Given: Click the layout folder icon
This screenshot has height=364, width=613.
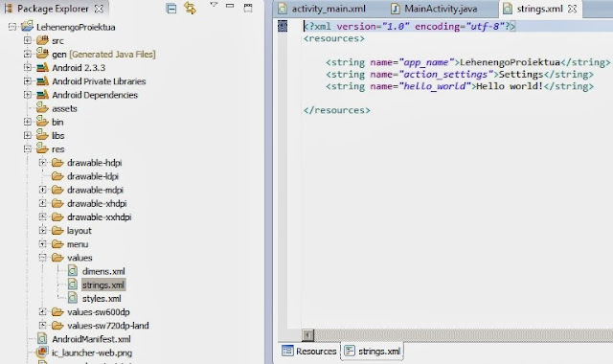Looking at the screenshot, I should tap(57, 231).
